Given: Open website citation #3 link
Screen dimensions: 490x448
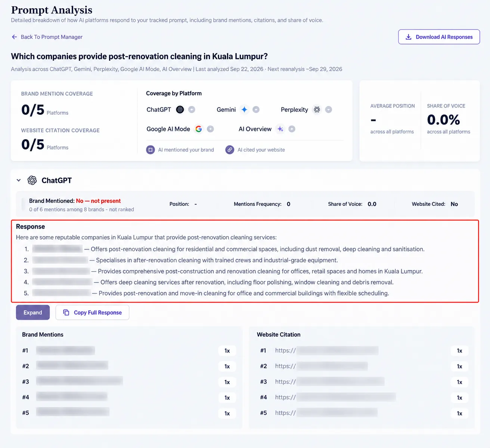Looking at the screenshot, I should [330, 382].
